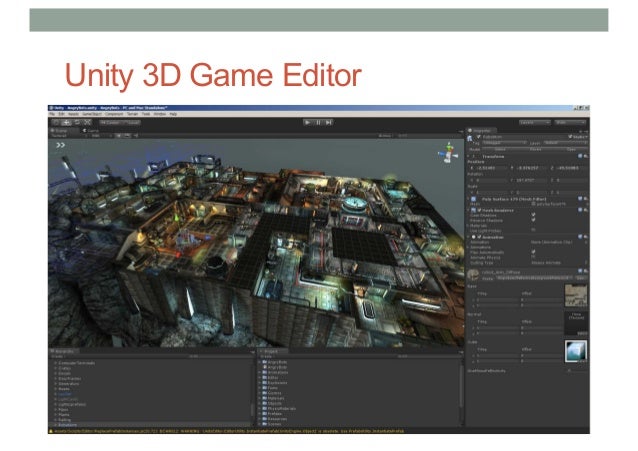Click the Local/Global toggle button
Screen dimensions: 638x451
133,122
